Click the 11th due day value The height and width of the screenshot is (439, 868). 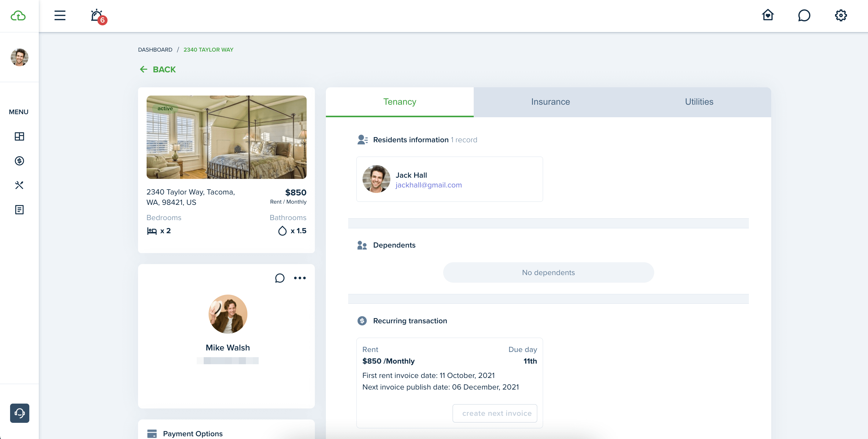coord(530,361)
